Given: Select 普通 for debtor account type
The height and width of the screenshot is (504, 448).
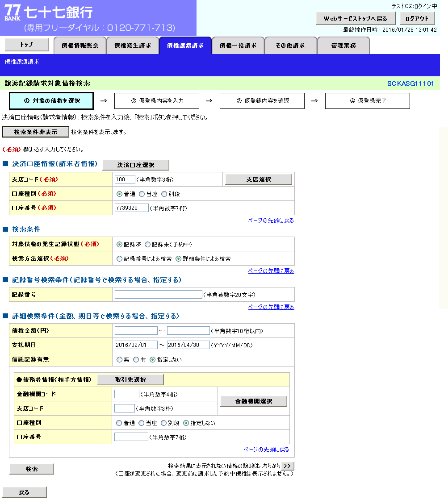Looking at the screenshot, I should (x=119, y=423).
